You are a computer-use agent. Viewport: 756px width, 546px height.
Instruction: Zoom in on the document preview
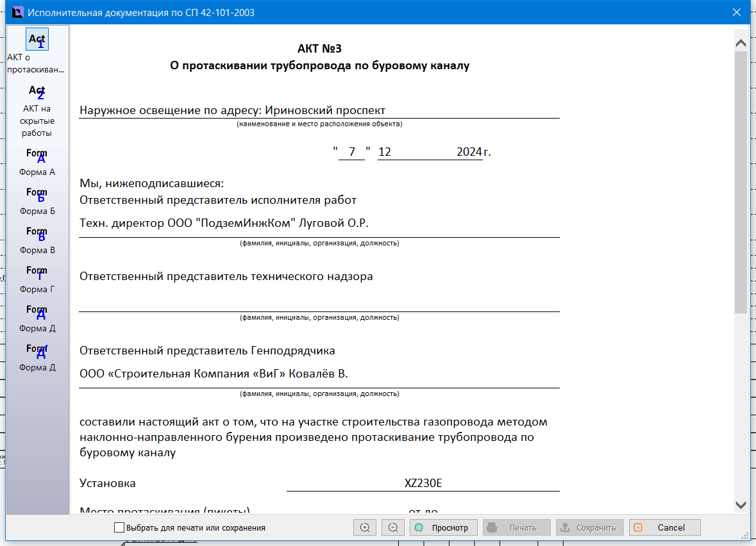click(365, 527)
